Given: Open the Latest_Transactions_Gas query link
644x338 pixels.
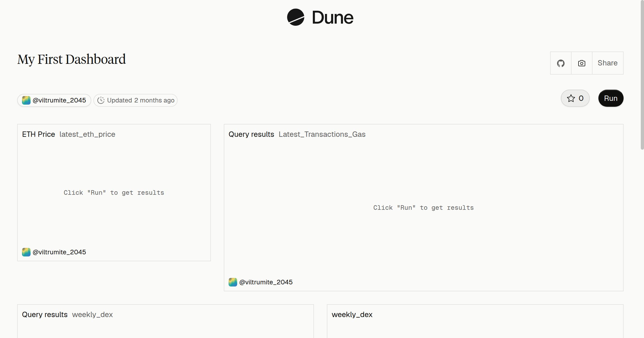Looking at the screenshot, I should (322, 134).
